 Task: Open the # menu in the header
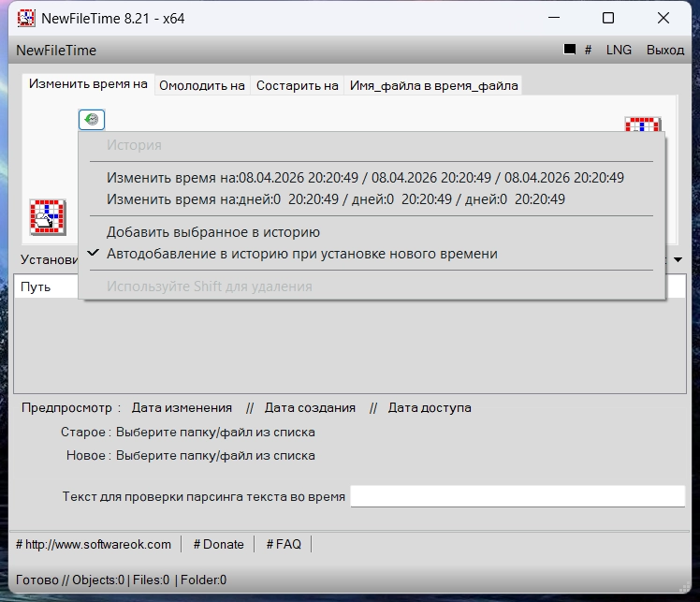coord(588,50)
